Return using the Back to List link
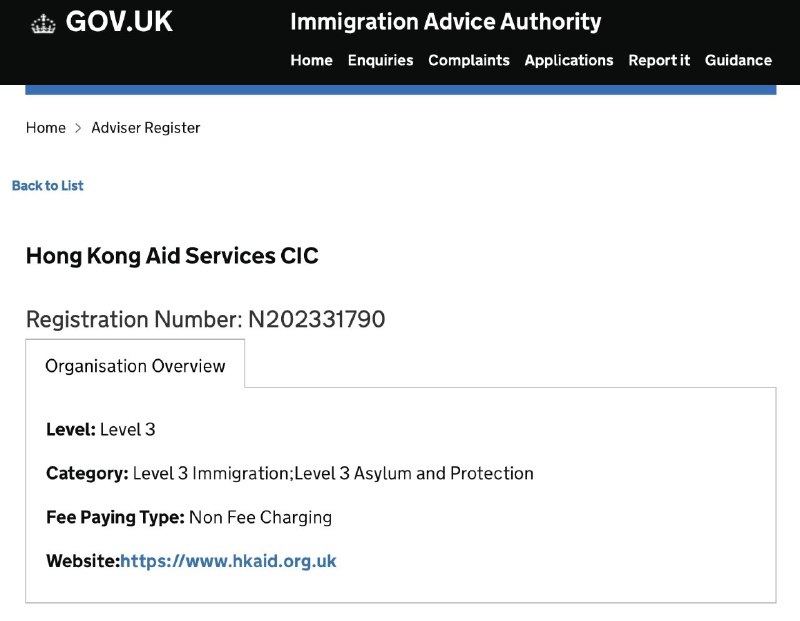 [x=47, y=185]
